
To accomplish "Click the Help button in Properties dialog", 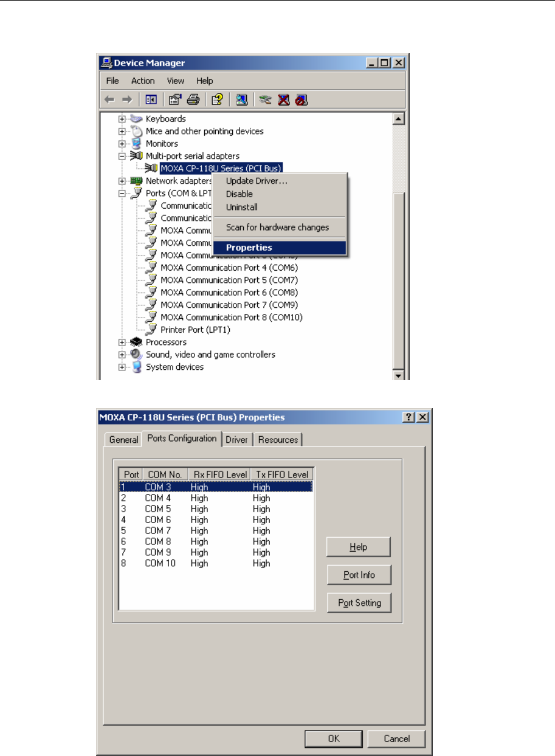I will 359,547.
